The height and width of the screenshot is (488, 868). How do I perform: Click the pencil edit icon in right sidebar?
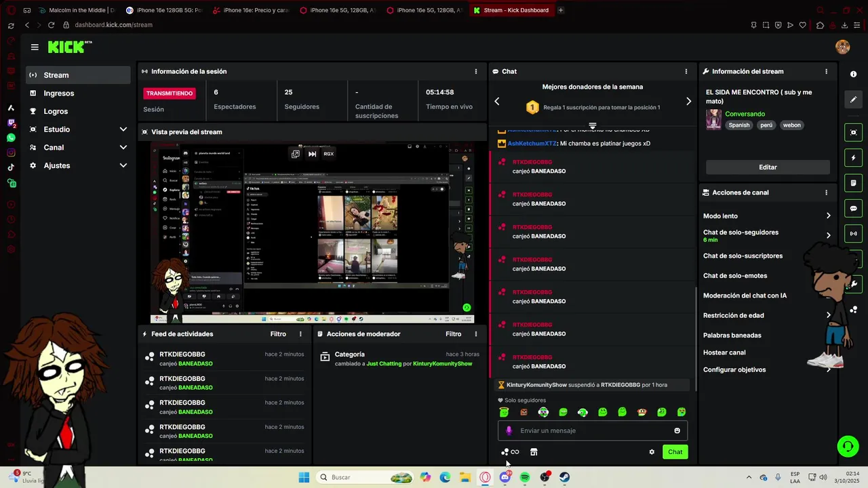click(854, 100)
